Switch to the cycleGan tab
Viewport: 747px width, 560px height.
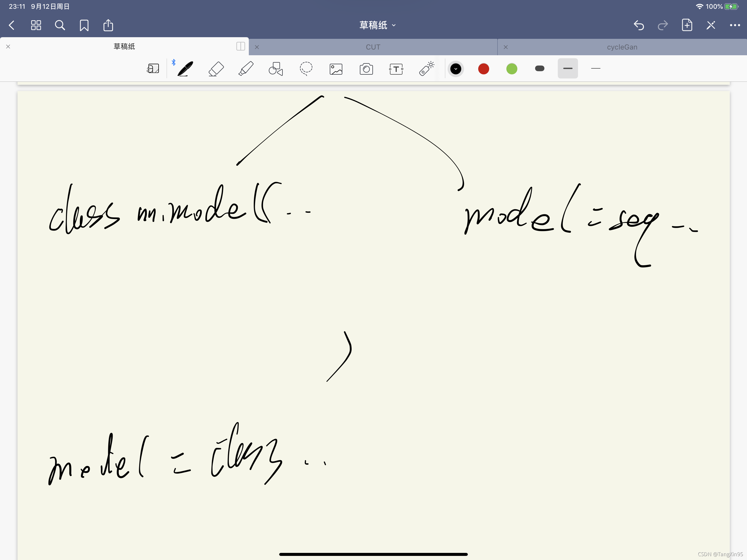tap(622, 47)
